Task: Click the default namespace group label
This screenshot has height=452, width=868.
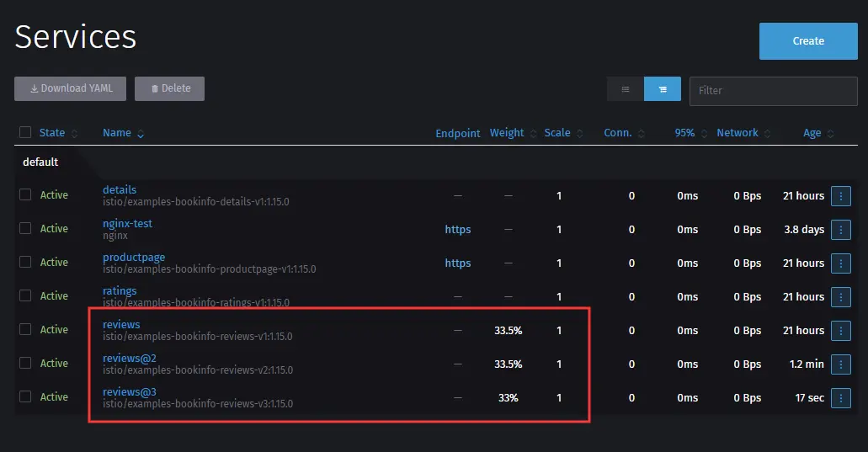Action: tap(40, 162)
